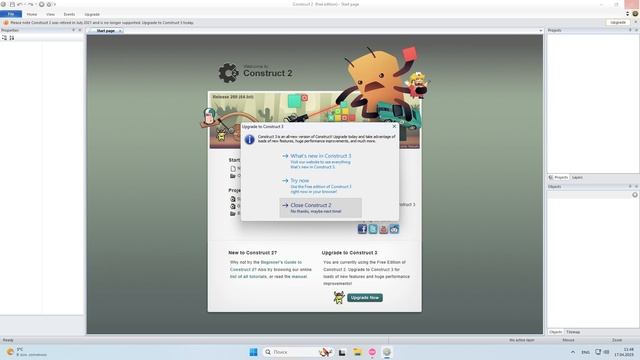Switch to the Projects tab in right panel
640x360 pixels.
[558, 178]
